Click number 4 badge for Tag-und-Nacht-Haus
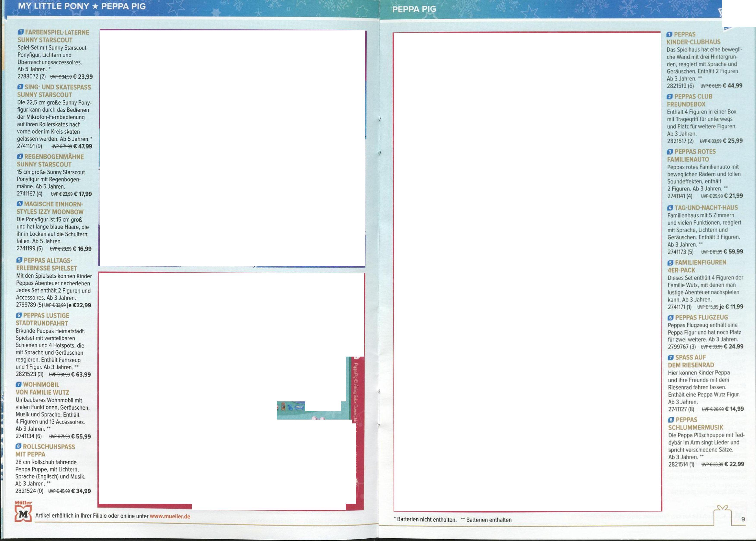This screenshot has width=756, height=541. tap(670, 208)
